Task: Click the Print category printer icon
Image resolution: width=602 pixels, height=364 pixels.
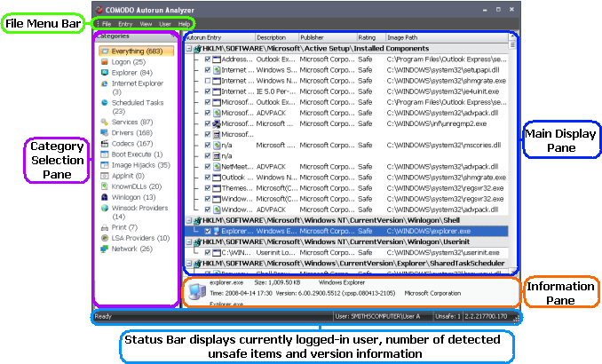Action: point(105,227)
